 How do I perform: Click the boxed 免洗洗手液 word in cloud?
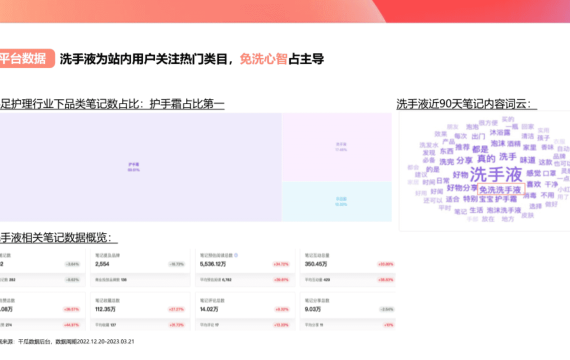[x=501, y=189]
